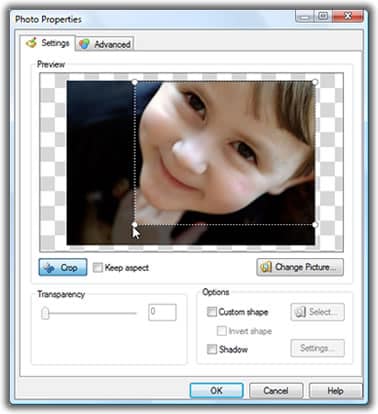Click the Transparency value field
This screenshot has height=414, width=378.
pos(162,312)
